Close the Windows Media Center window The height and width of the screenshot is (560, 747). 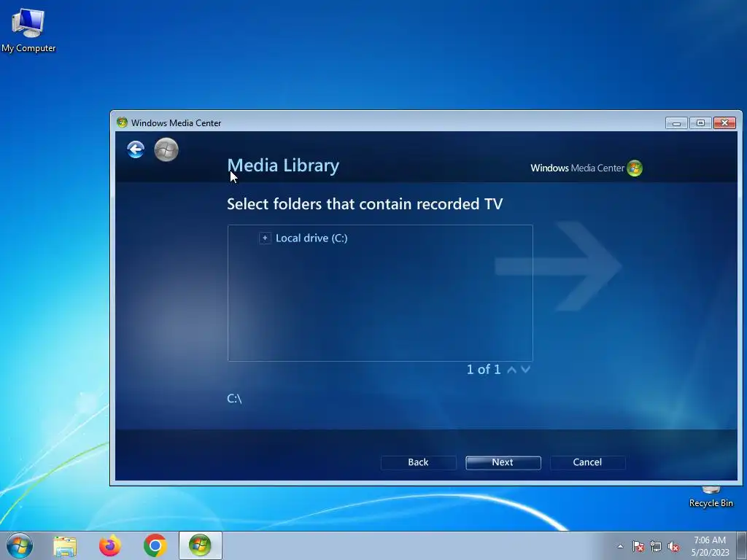click(724, 122)
